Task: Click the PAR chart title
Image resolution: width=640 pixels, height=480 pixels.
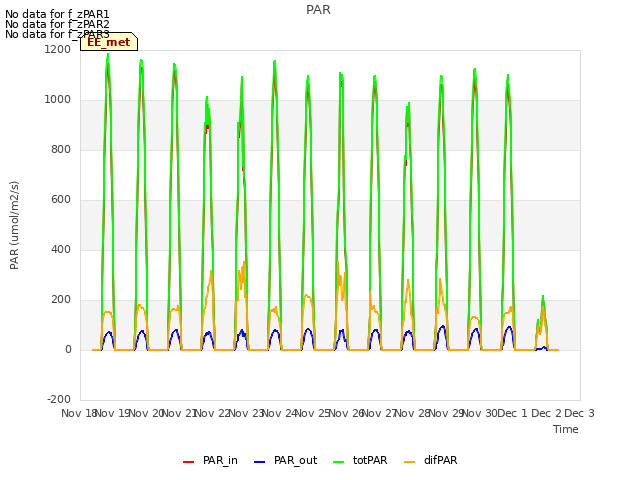Action: [x=318, y=10]
